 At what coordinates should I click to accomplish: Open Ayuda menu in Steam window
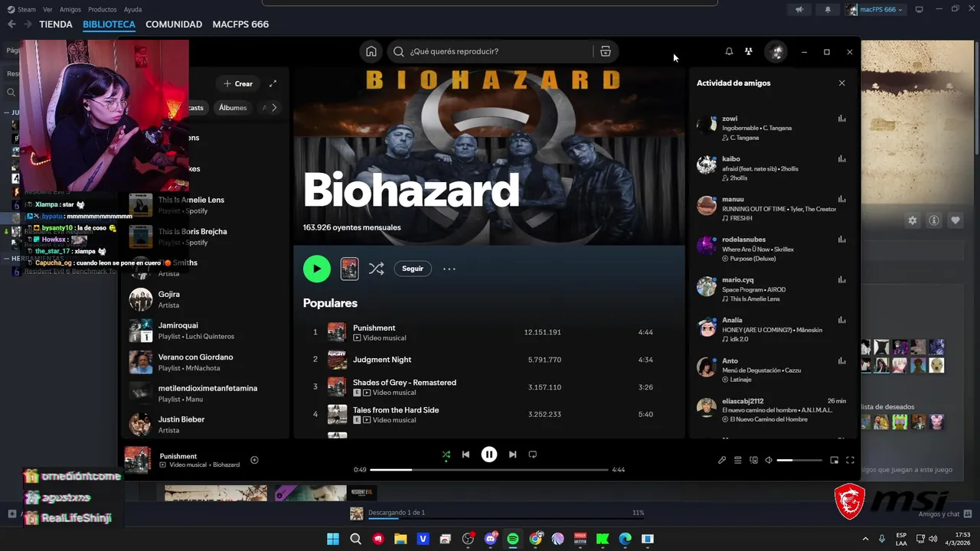pos(132,9)
